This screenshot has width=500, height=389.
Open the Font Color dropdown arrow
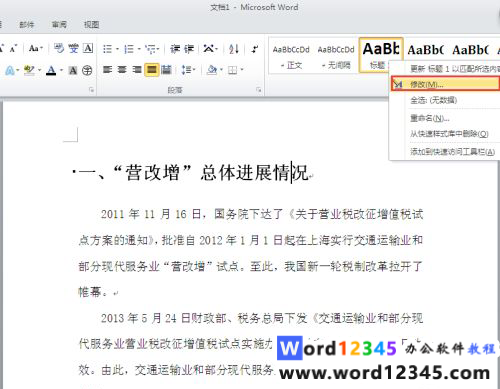coord(61,70)
